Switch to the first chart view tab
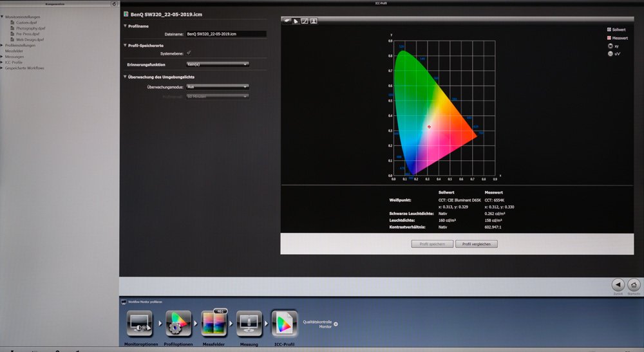The image size is (644, 352). tap(286, 21)
